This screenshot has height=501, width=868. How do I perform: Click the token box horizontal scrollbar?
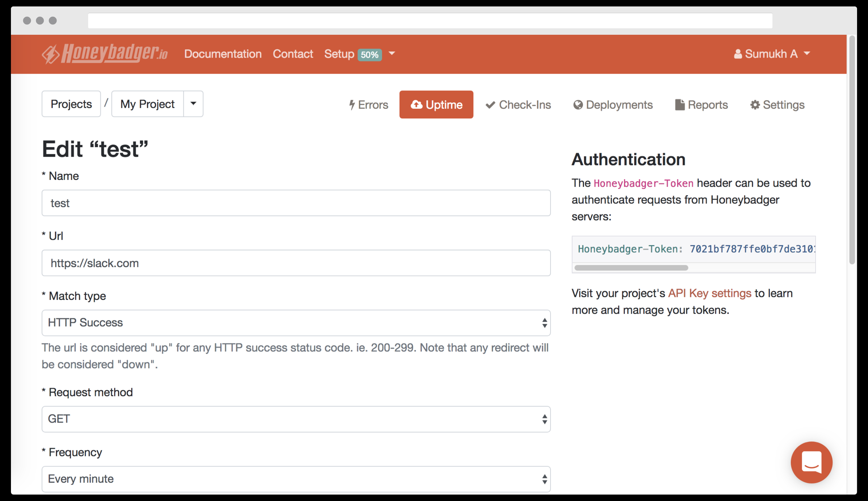pyautogui.click(x=631, y=268)
